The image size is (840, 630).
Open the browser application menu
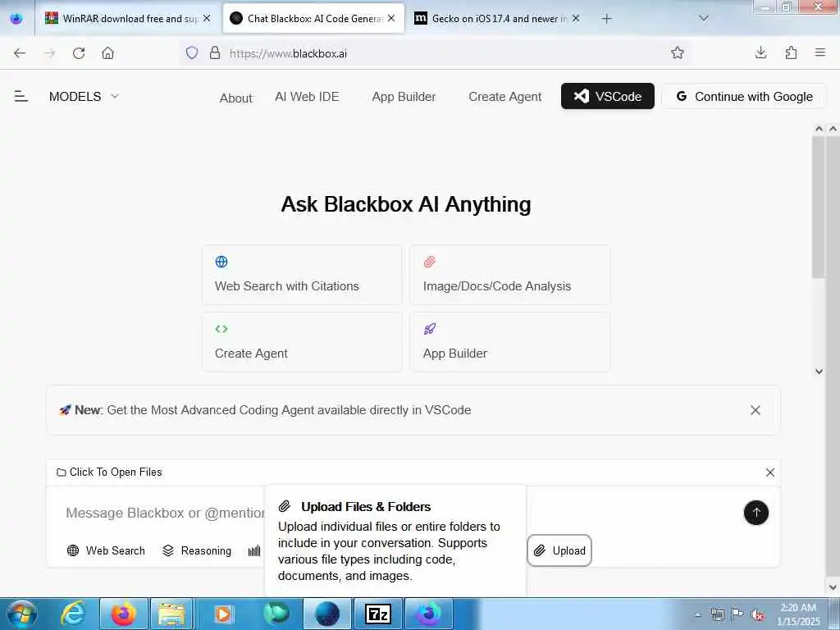coord(819,52)
